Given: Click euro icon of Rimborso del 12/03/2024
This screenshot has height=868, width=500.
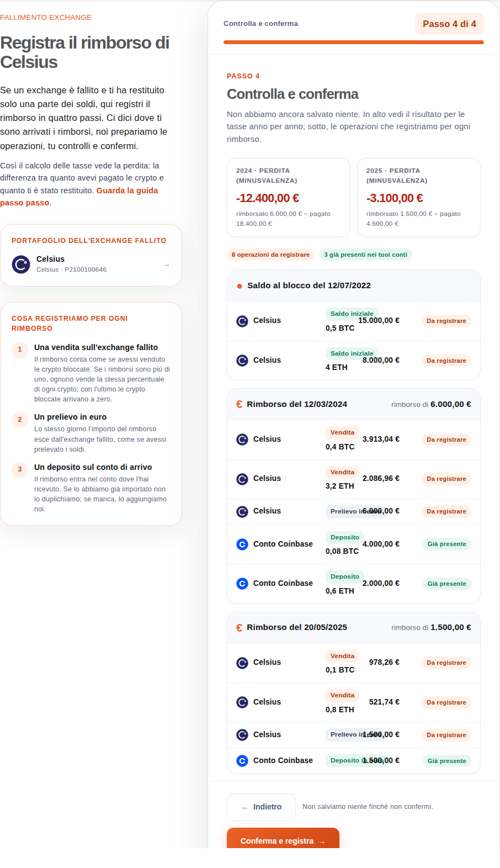Looking at the screenshot, I should click(239, 404).
